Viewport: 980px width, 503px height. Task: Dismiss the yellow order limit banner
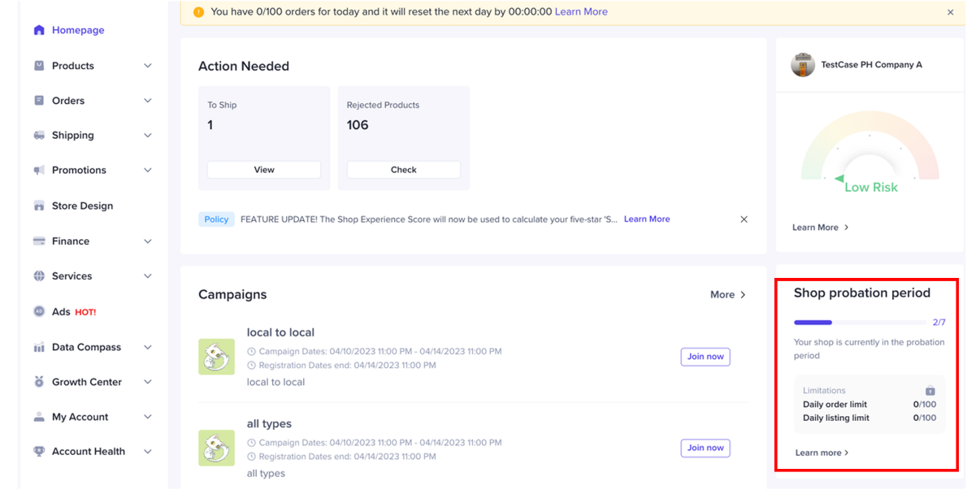pyautogui.click(x=951, y=12)
